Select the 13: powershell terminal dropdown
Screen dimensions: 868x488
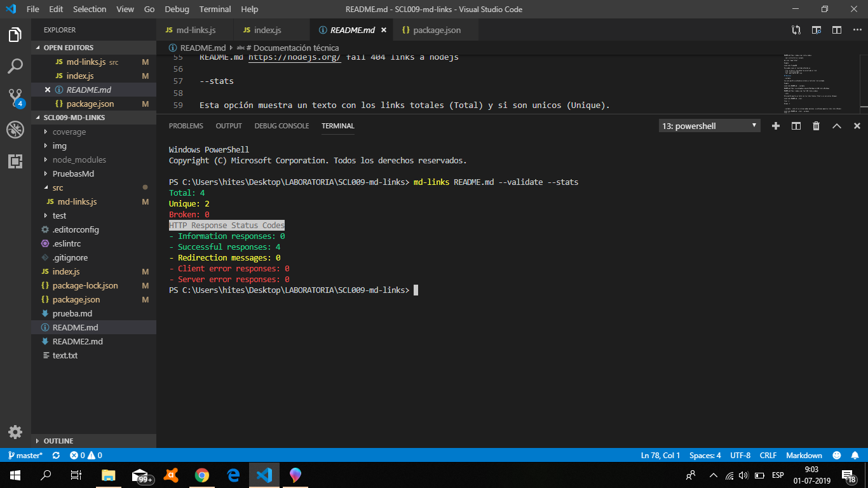710,126
